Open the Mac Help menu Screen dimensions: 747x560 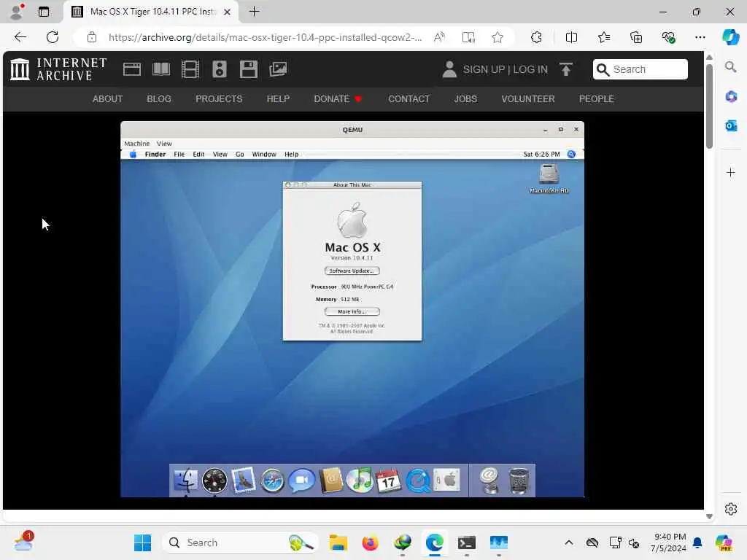(x=292, y=155)
